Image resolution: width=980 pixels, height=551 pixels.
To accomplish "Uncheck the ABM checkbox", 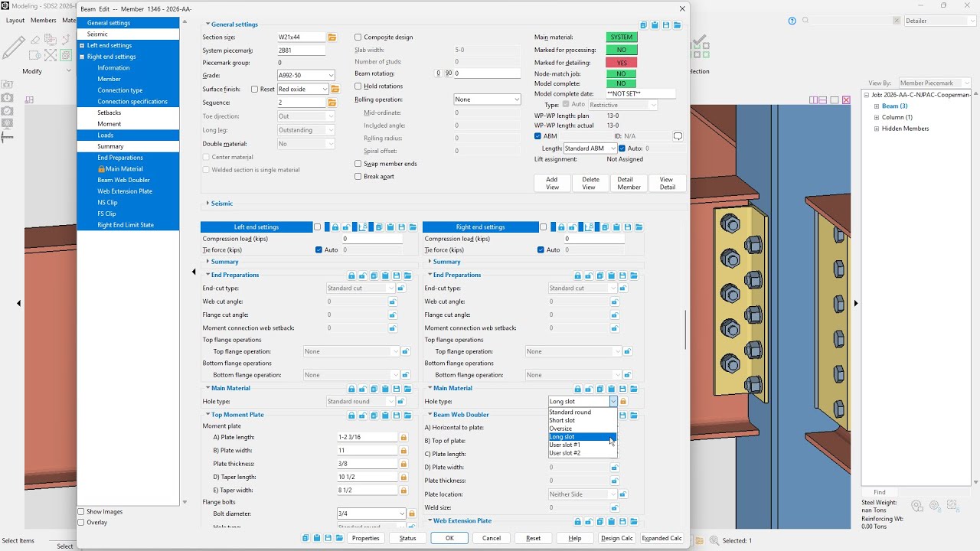I will pyautogui.click(x=537, y=136).
